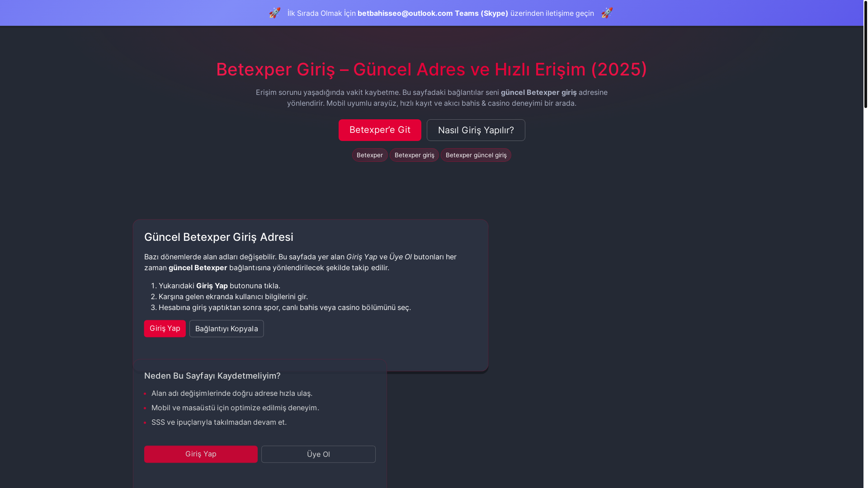Register using the Üye Ol button
Viewport: 868px width, 488px height.
point(318,454)
